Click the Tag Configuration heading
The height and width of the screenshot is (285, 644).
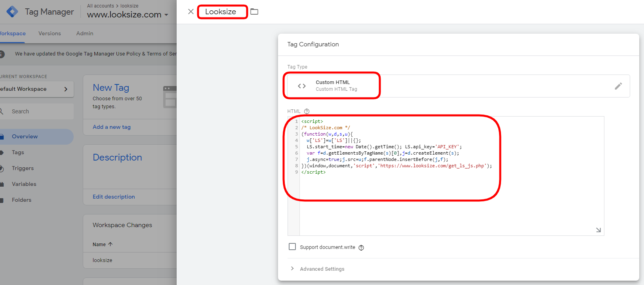pos(313,44)
